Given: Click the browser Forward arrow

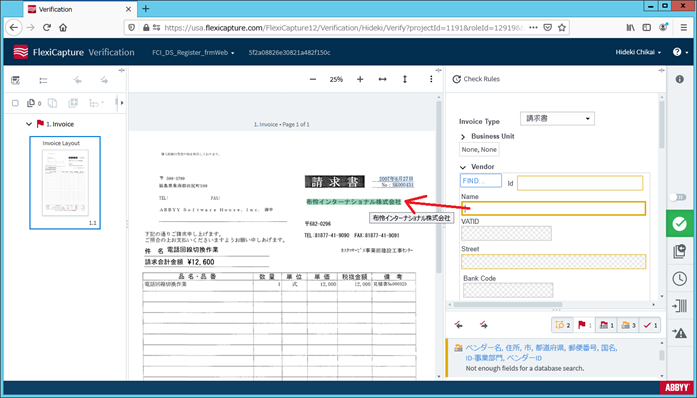Looking at the screenshot, I should tap(30, 28).
